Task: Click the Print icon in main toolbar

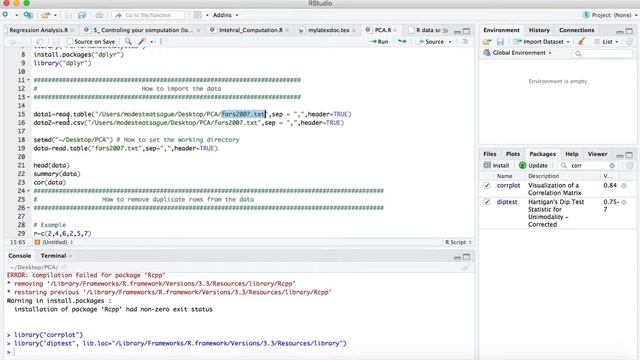Action: coord(99,15)
